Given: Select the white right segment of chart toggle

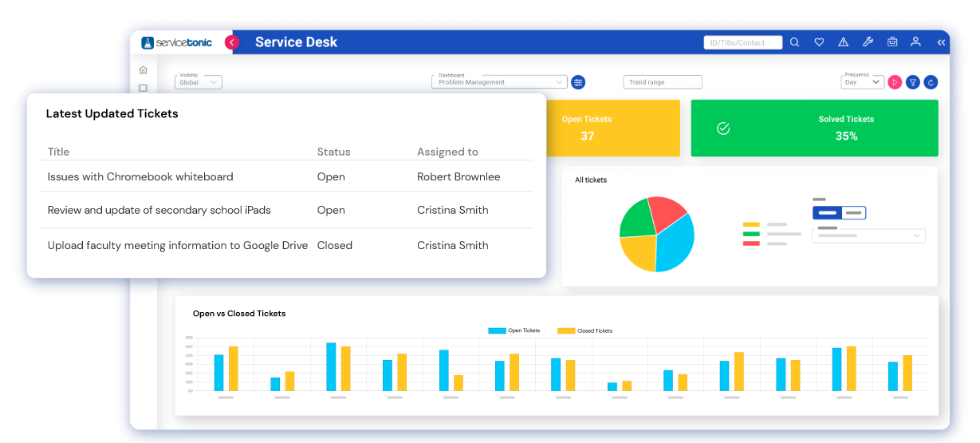Looking at the screenshot, I should tap(853, 213).
